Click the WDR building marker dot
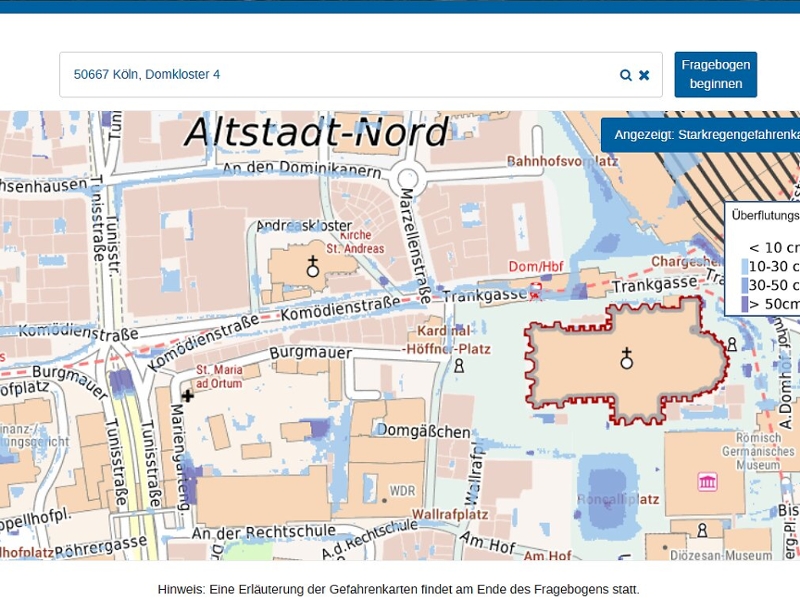The height and width of the screenshot is (600, 800). (384, 499)
